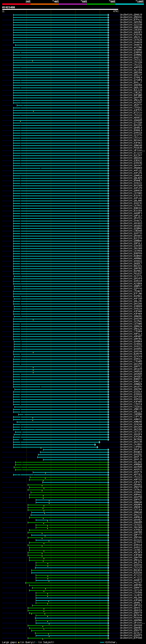Viewport: 146px width, 644px height.
Task: Open hit UniRef100_Q946J9
Action: click(131, 15)
